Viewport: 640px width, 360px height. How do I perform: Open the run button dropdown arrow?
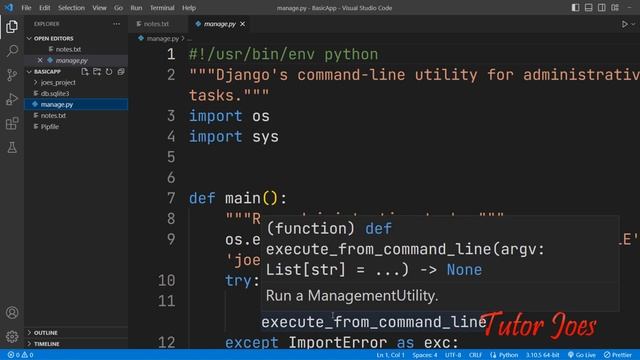click(x=633, y=24)
